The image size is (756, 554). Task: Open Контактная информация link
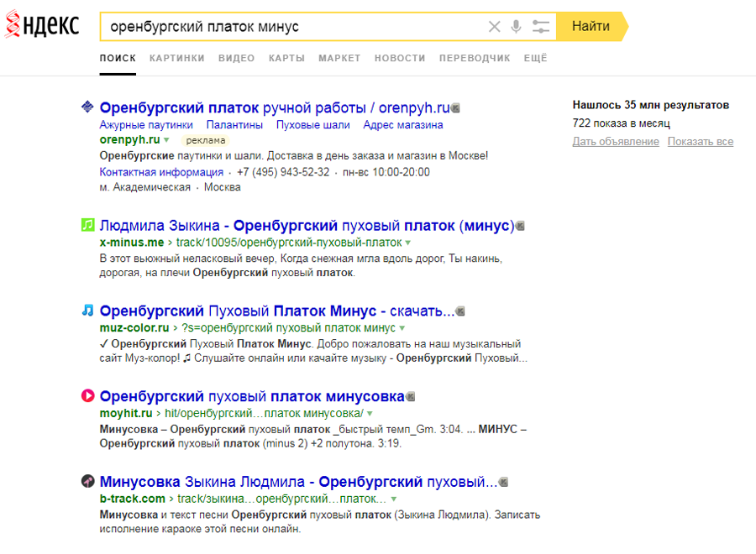(161, 172)
